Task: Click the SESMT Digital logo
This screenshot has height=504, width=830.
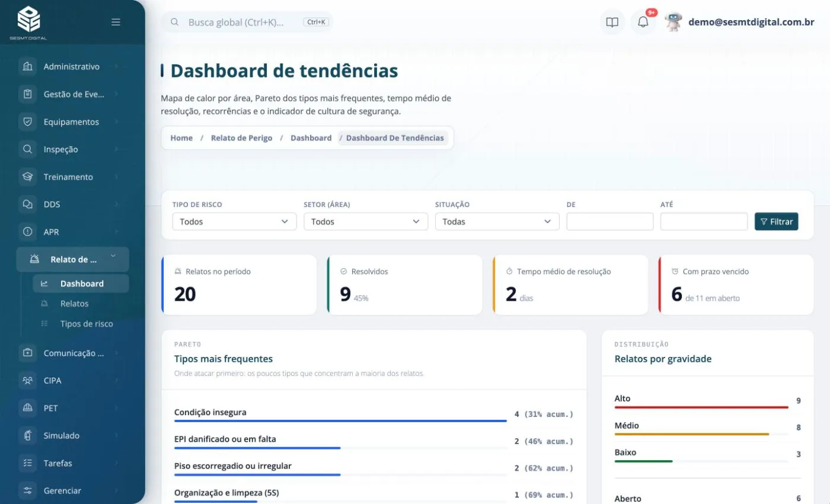Action: tap(28, 23)
